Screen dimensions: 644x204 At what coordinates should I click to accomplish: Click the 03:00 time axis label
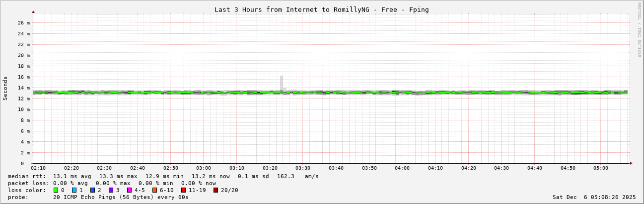click(x=204, y=168)
